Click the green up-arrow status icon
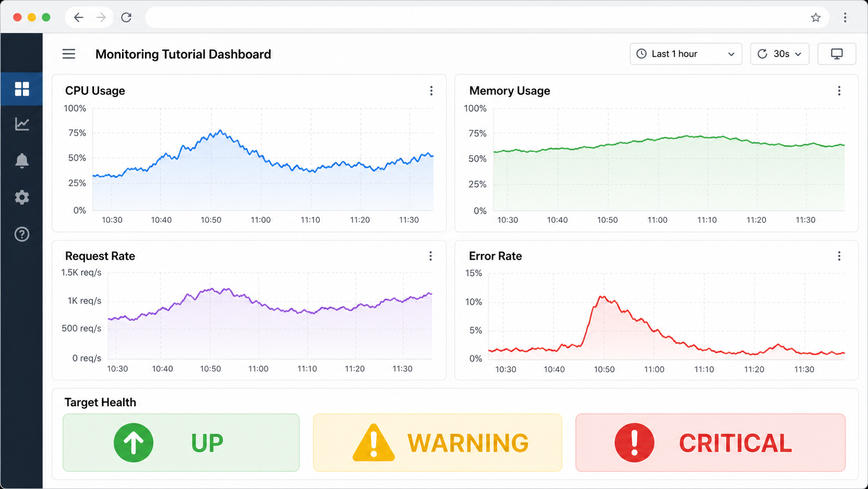This screenshot has height=489, width=868. 133,443
